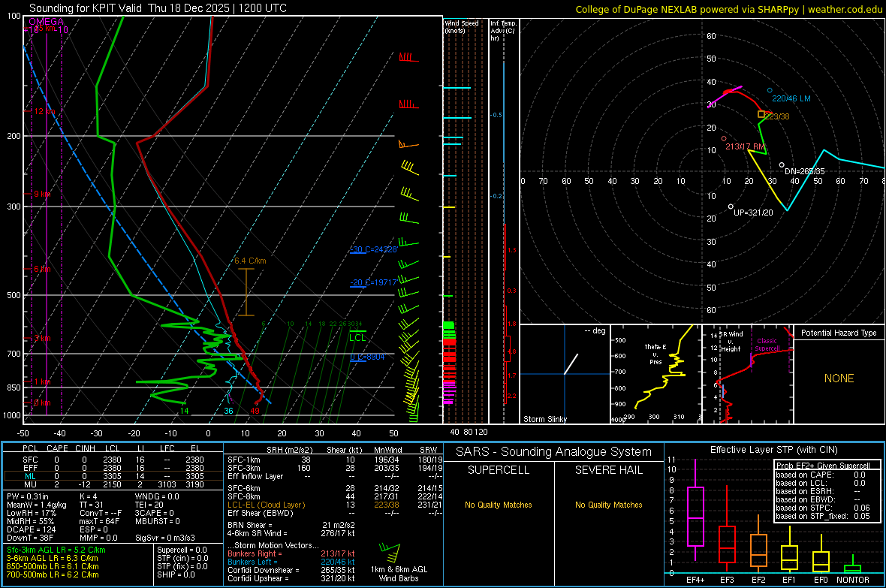Click the -20 C=19717' height label

[x=374, y=282]
